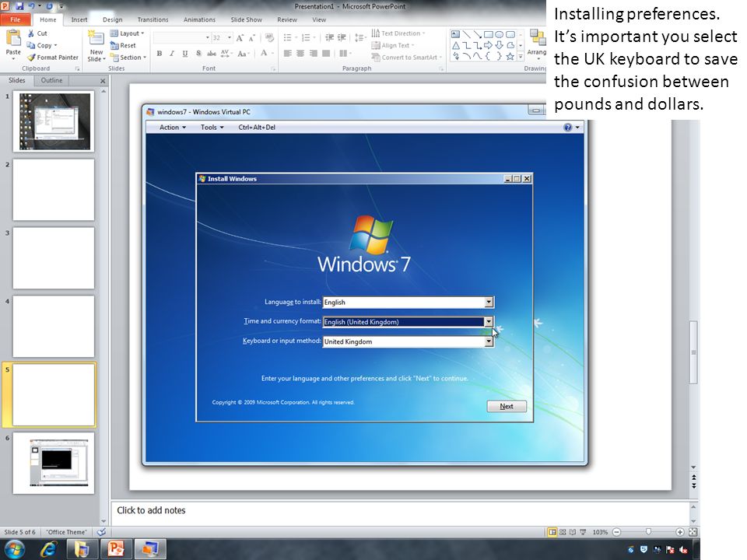
Task: Open the Layout dropdown
Action: tap(127, 33)
